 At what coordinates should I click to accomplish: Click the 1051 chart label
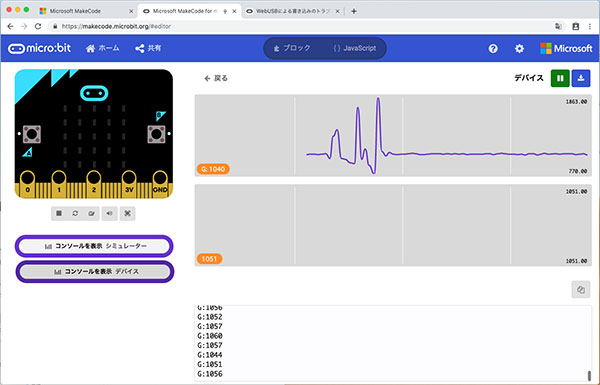209,259
